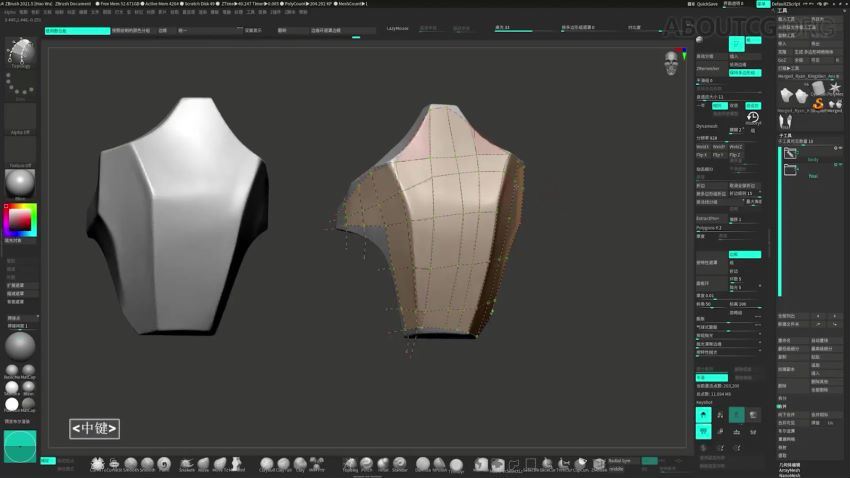Open the History clock icon
The image size is (850, 478).
click(x=752, y=118)
